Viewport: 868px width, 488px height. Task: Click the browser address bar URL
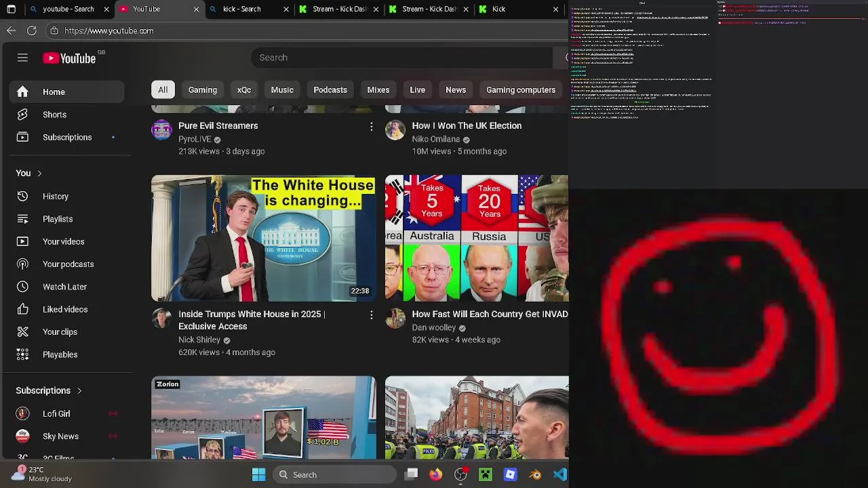(x=109, y=30)
